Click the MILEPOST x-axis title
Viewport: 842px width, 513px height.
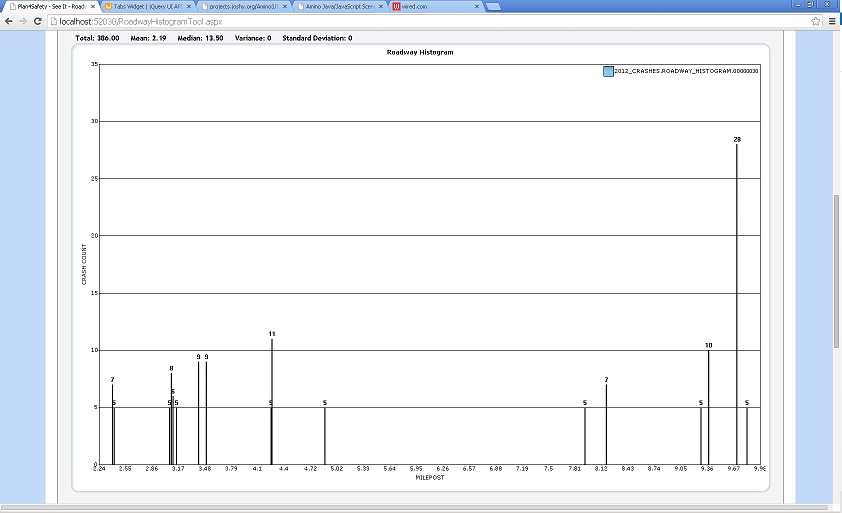click(x=430, y=478)
